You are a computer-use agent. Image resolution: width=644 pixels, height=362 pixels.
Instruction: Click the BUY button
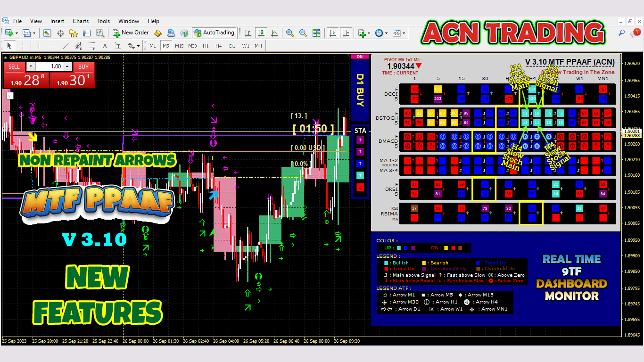tap(83, 66)
